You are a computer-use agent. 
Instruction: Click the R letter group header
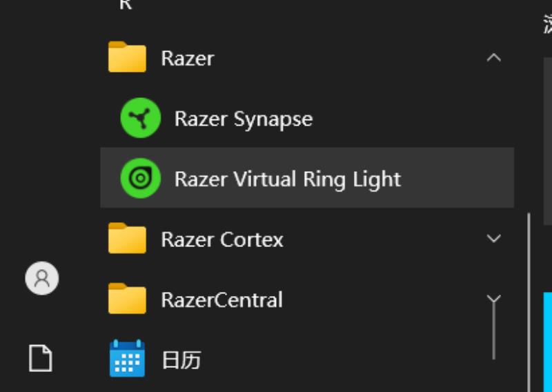point(126,5)
